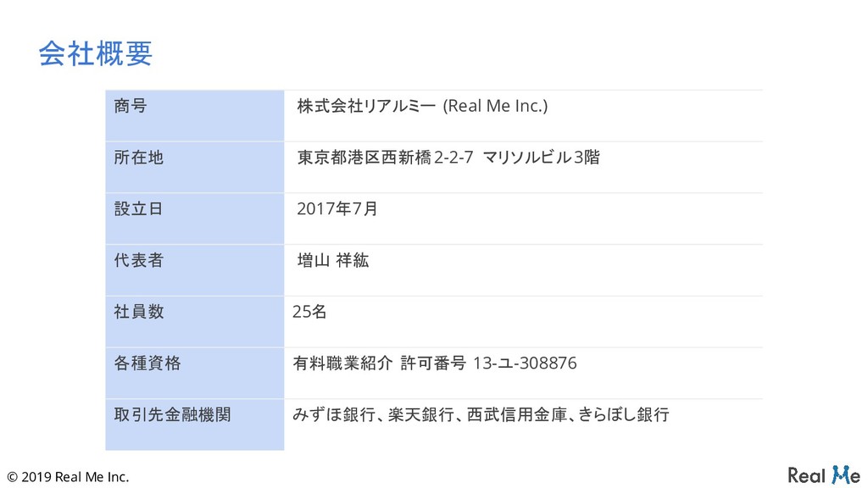Click the 会社概要 slide title
Screen dimensions: 868x488
[x=95, y=53]
